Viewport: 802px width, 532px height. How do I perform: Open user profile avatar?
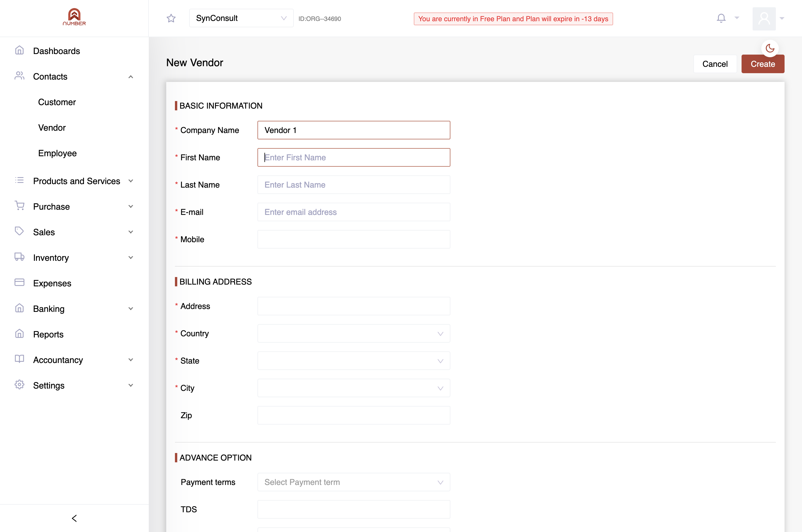764,19
